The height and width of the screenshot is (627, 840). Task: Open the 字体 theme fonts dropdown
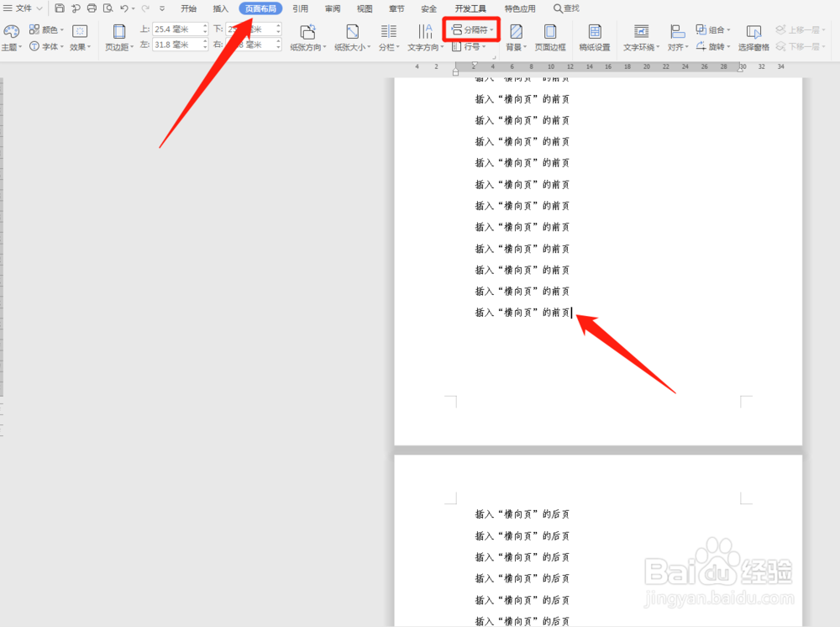point(46,46)
